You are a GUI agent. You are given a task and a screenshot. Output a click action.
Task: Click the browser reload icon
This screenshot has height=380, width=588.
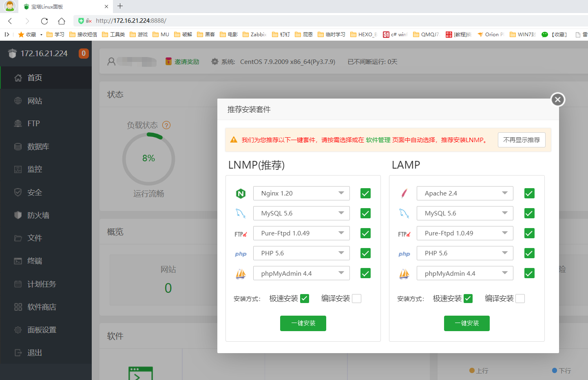[x=44, y=21]
